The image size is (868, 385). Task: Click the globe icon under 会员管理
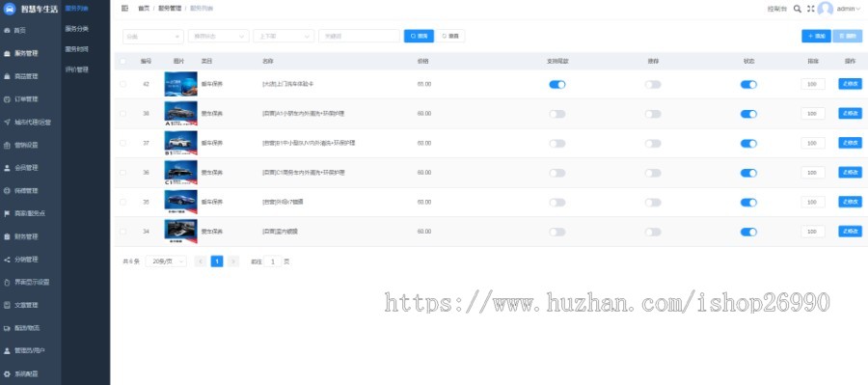pos(7,190)
